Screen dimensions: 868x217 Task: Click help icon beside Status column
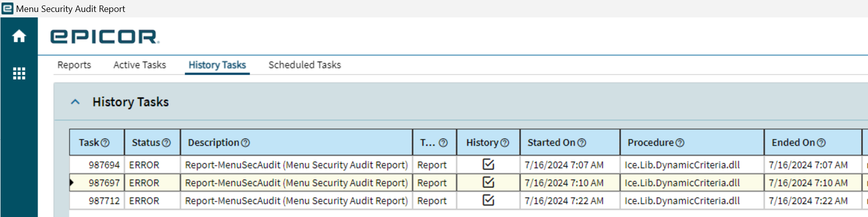tap(166, 143)
